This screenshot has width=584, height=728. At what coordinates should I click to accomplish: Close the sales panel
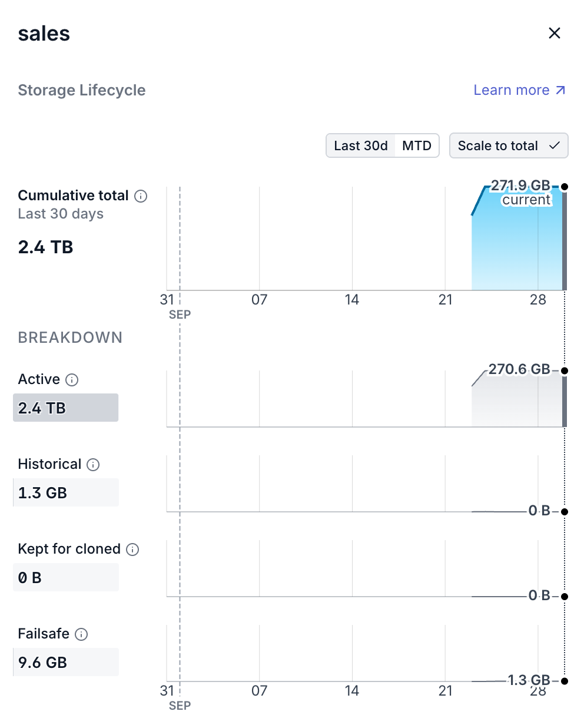554,33
